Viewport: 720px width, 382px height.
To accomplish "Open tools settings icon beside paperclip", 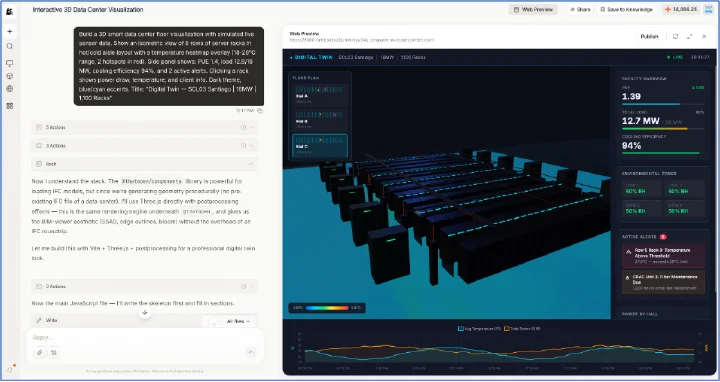I will [x=54, y=352].
